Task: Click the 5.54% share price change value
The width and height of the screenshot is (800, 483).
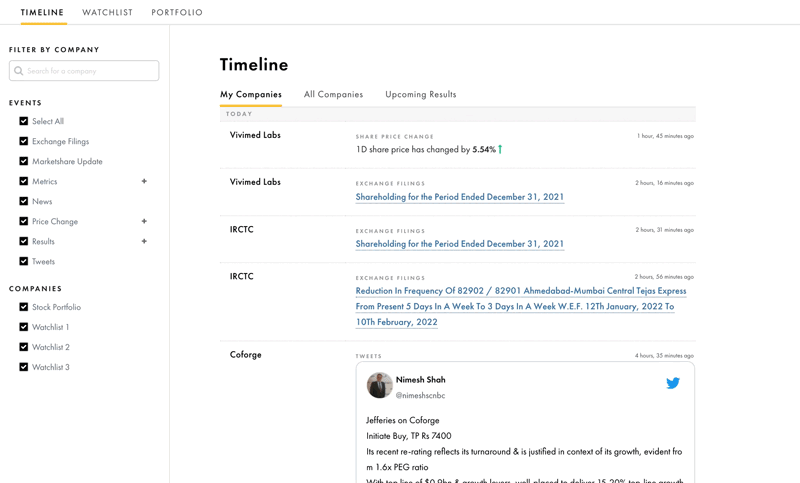Action: pos(484,149)
